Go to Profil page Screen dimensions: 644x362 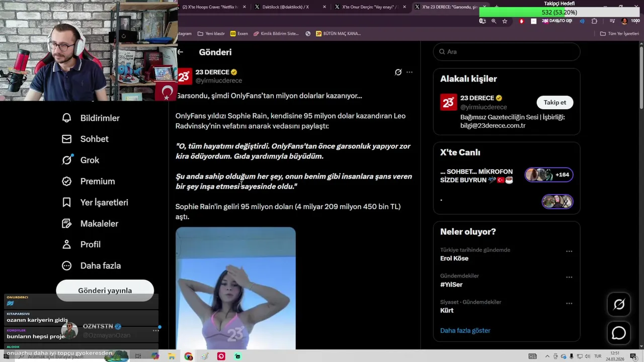pyautogui.click(x=81, y=244)
